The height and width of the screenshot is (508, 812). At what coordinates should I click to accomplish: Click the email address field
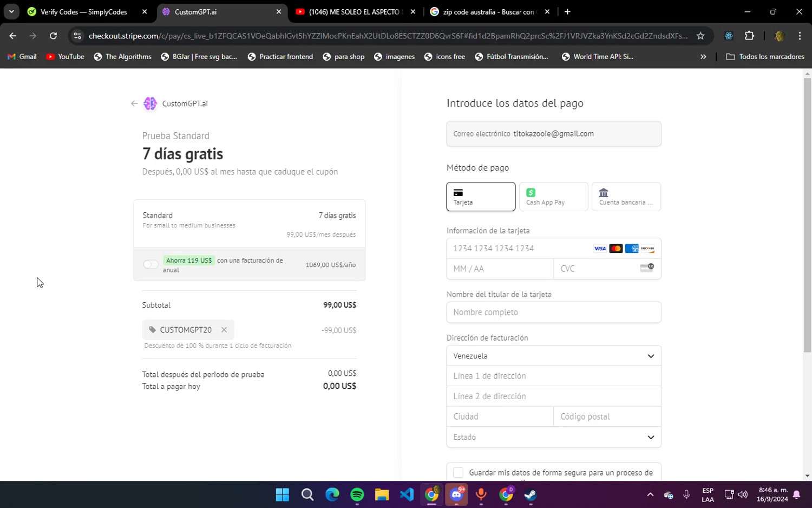(x=554, y=134)
